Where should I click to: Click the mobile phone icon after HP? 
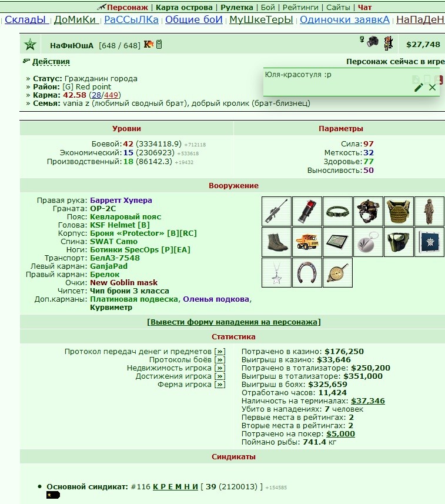(x=159, y=44)
